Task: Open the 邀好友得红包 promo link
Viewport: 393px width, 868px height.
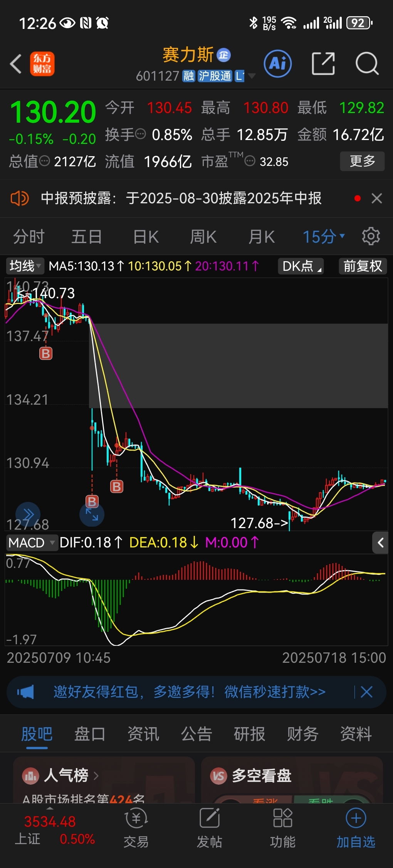Action: [189, 692]
